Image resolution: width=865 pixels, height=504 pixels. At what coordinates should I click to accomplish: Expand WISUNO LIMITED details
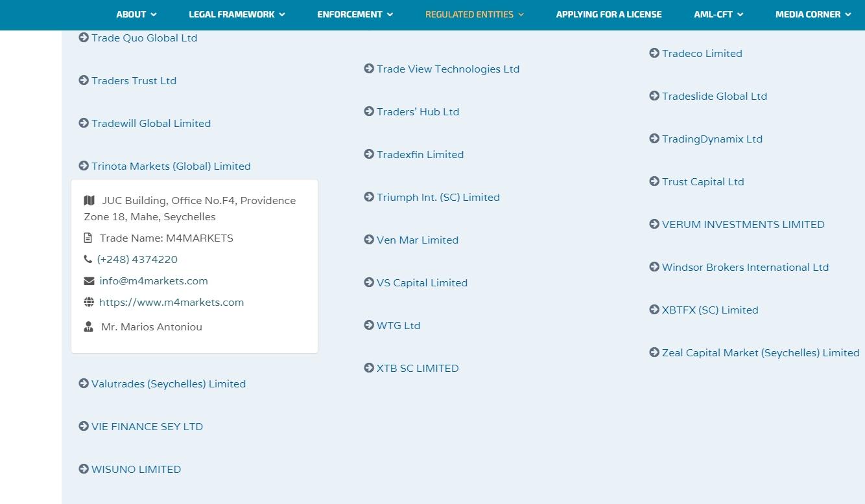pos(136,469)
